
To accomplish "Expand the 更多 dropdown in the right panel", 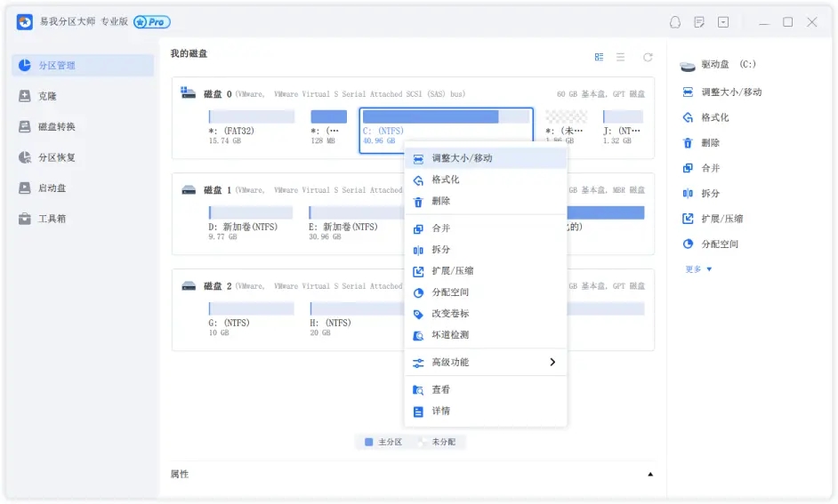I will (698, 269).
